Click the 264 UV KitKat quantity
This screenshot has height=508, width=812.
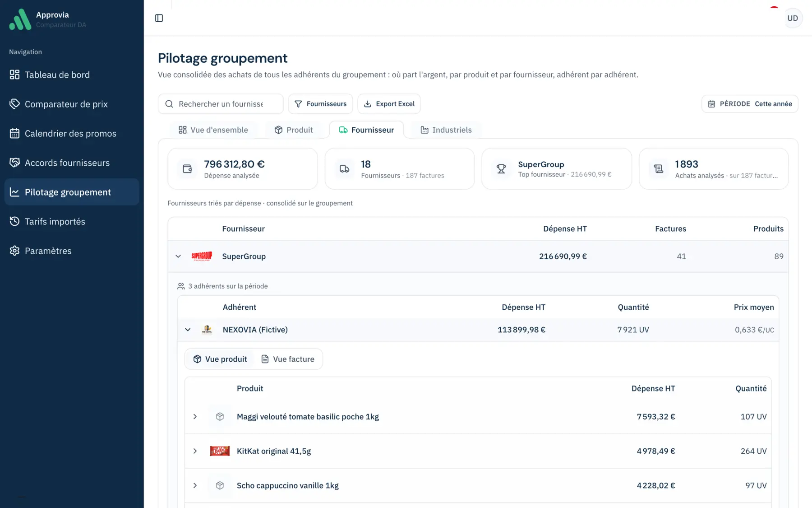[753, 451]
